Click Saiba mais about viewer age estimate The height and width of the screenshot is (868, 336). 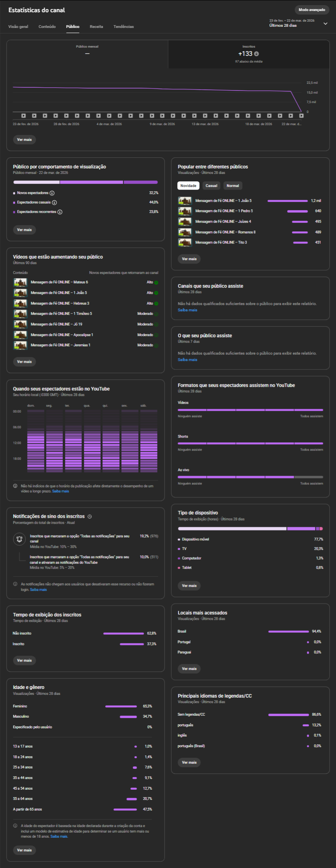coord(59,837)
